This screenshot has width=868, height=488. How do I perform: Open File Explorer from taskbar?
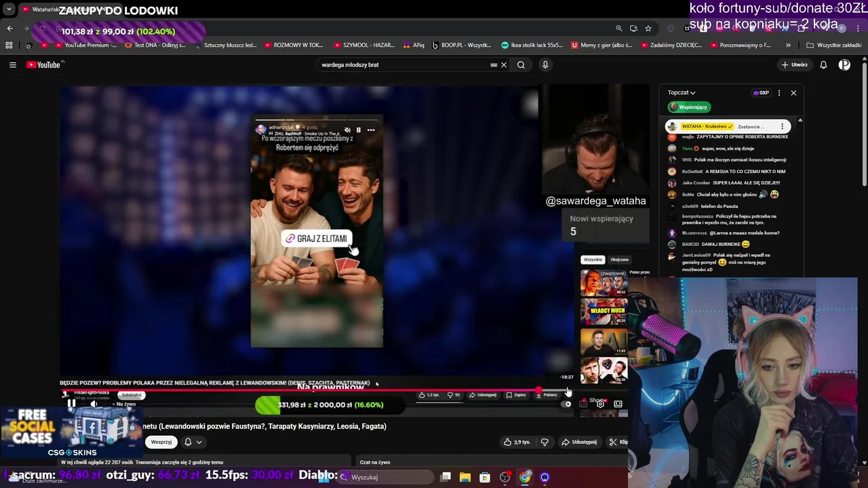point(465,477)
